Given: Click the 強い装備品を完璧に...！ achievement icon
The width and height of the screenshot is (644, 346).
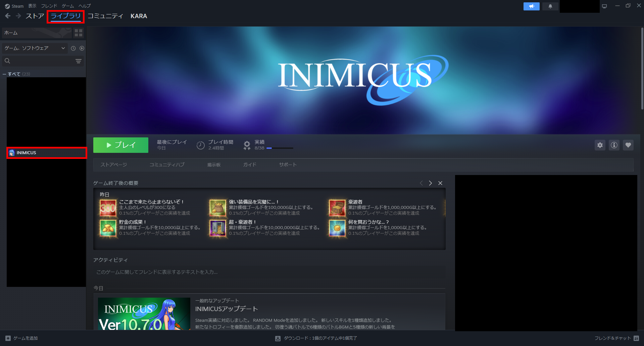Looking at the screenshot, I should pyautogui.click(x=218, y=208).
